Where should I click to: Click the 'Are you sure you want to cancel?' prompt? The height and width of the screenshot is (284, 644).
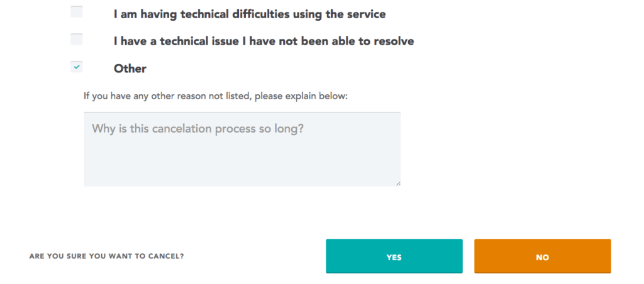(111, 256)
